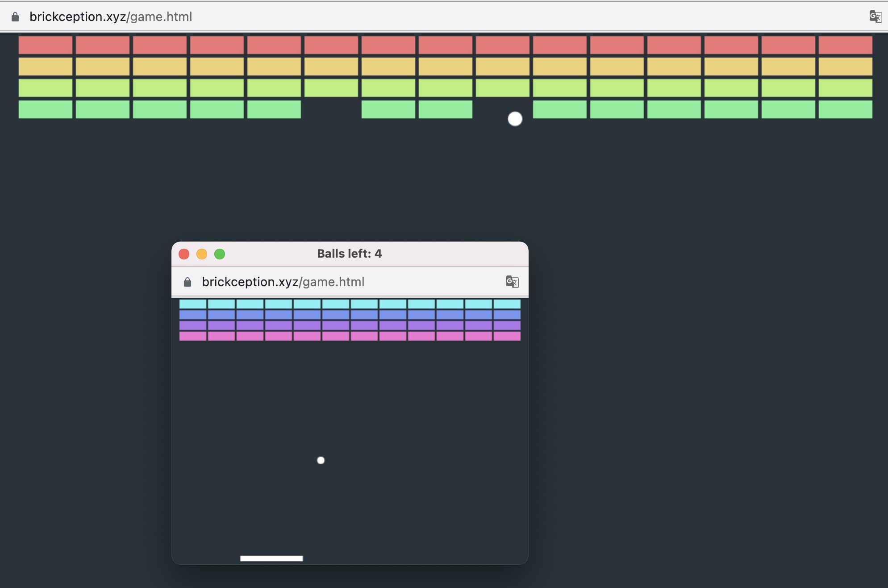This screenshot has height=588, width=888.
Task: Click the 'Balls left: 4' title bar
Action: (349, 254)
